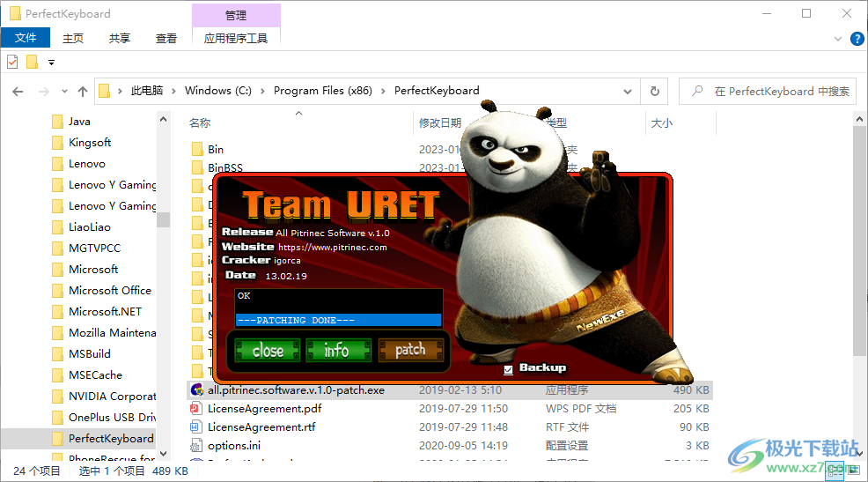868x482 pixels.
Task: Click the Help question mark icon
Action: point(857,39)
